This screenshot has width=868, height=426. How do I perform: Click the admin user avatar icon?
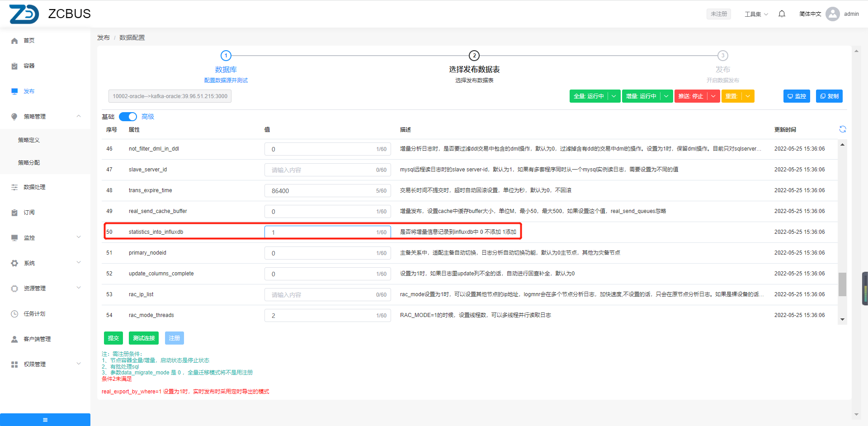point(832,14)
